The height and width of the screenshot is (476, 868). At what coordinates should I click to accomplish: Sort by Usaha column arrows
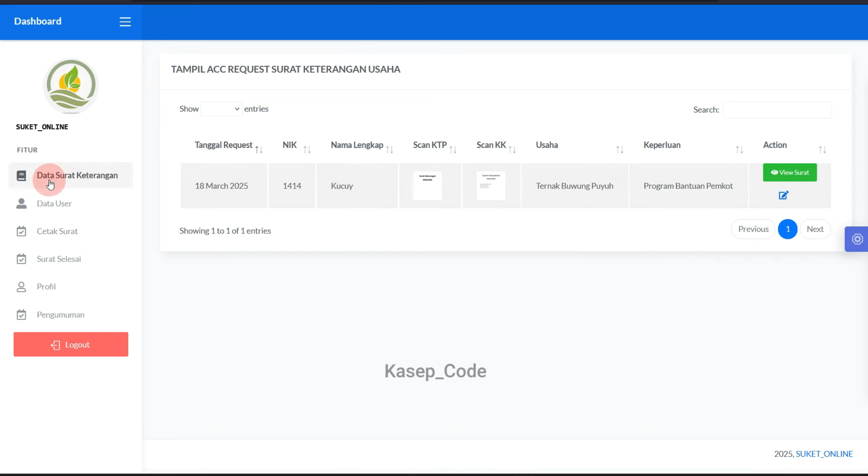tap(620, 149)
